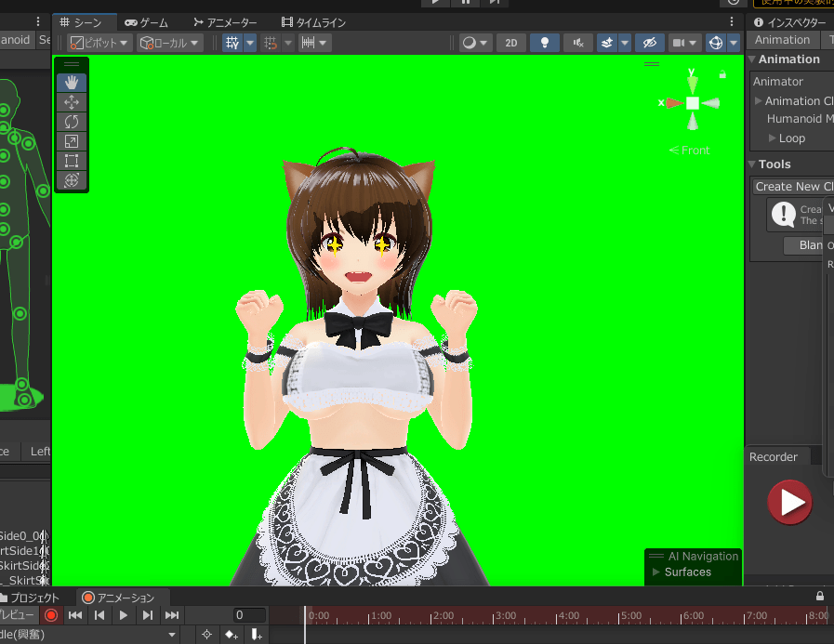Image resolution: width=834 pixels, height=644 pixels.
Task: Click the Create New Cl button
Action: 793,186
